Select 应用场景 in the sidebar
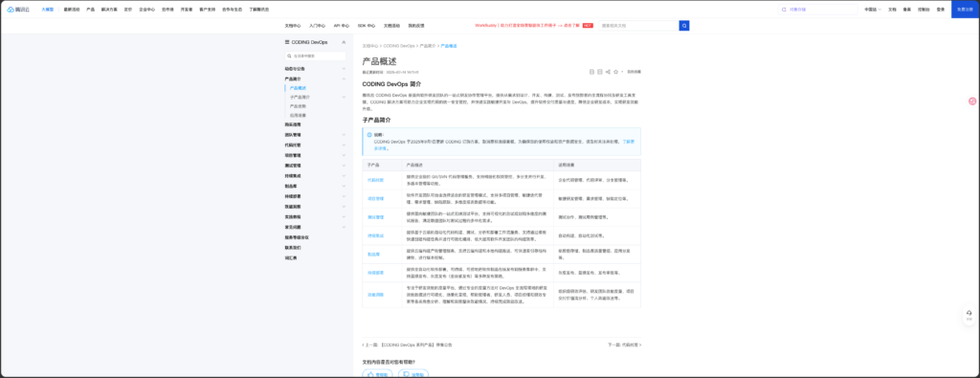 point(299,115)
